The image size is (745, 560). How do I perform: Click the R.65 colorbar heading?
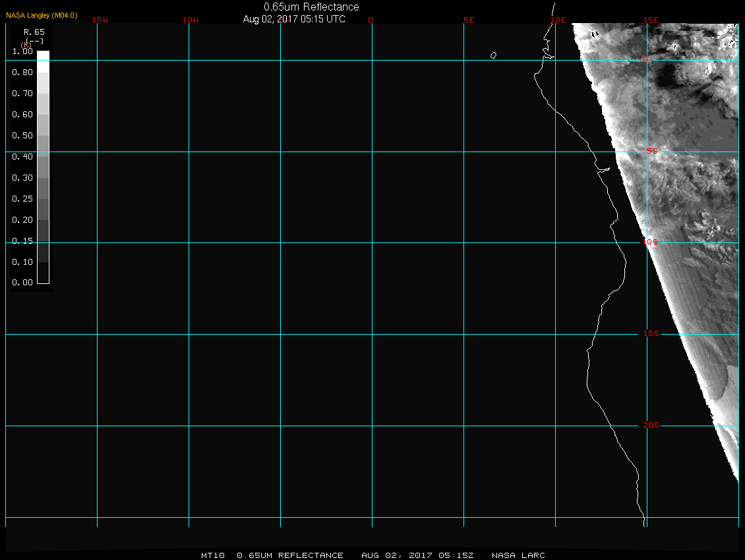click(x=34, y=32)
